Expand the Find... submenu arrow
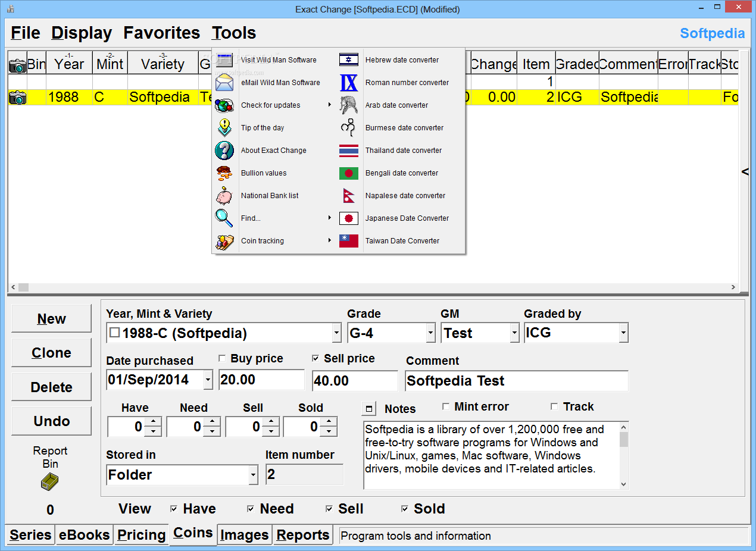The image size is (756, 551). click(330, 218)
